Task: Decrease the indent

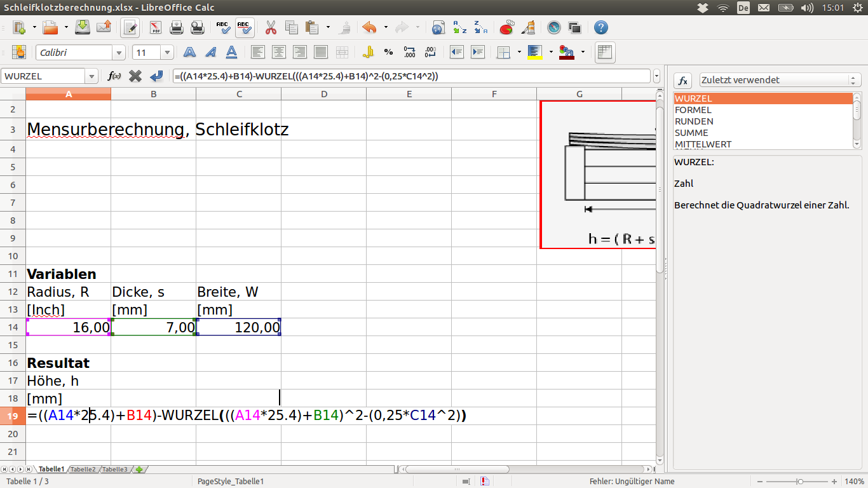Action: pos(456,53)
